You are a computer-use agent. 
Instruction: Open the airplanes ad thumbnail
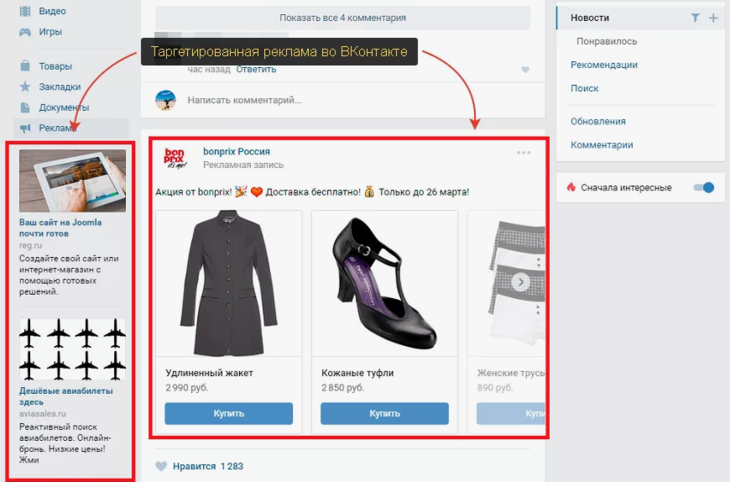72,349
